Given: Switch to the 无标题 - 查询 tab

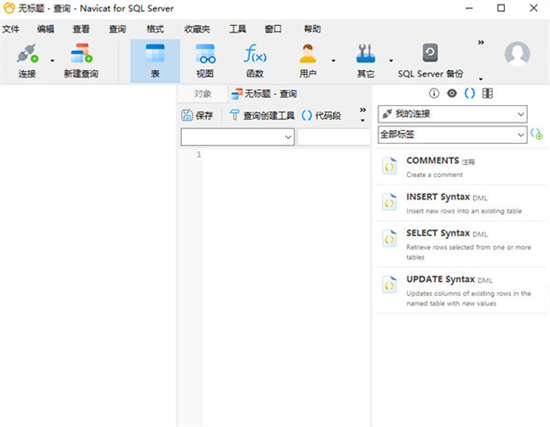Looking at the screenshot, I should (264, 94).
